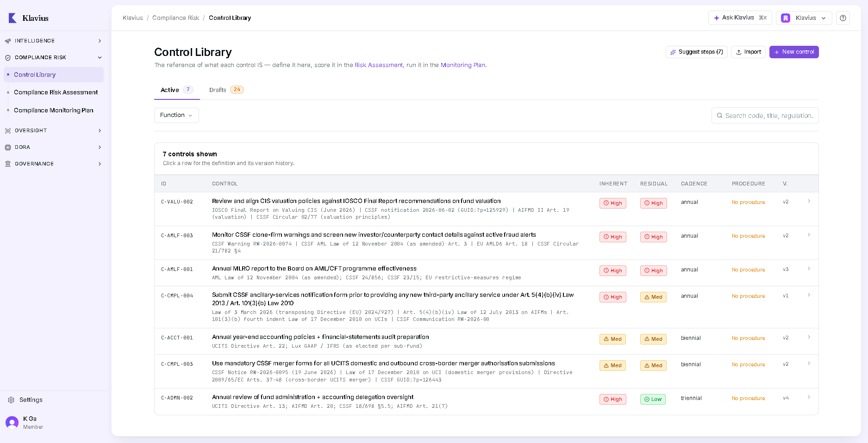
Task: Click the Klavius workspace purple logo icon
Action: coord(786,18)
